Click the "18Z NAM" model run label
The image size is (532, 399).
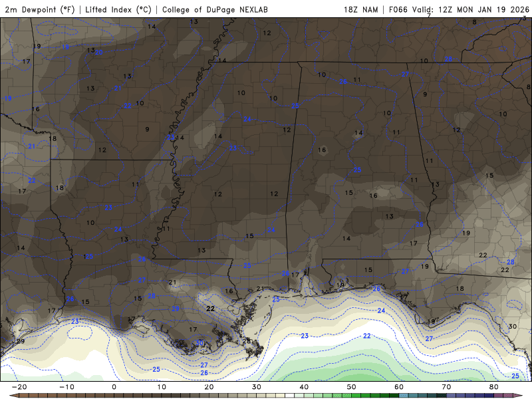click(360, 9)
